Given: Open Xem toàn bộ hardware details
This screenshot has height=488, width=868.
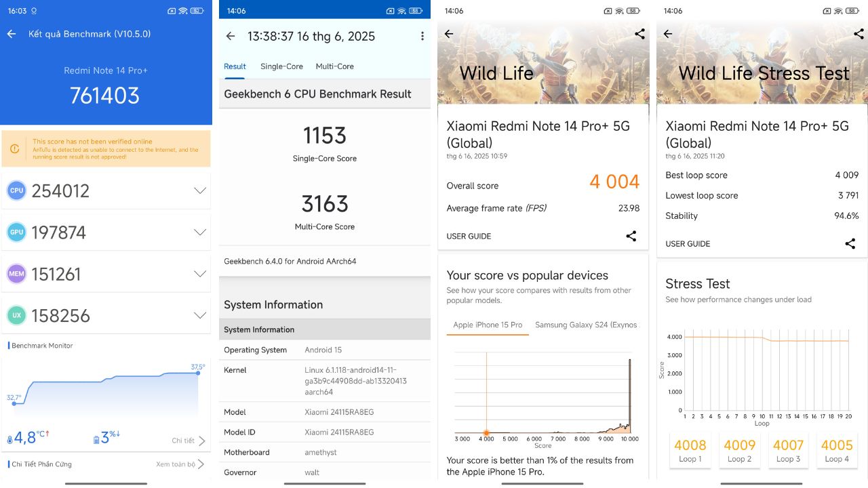Looking at the screenshot, I should [180, 464].
